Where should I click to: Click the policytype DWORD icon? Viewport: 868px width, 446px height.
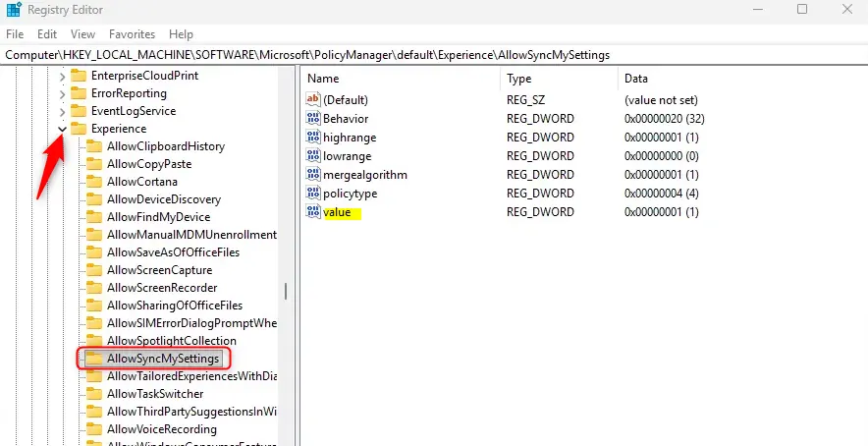click(x=313, y=194)
